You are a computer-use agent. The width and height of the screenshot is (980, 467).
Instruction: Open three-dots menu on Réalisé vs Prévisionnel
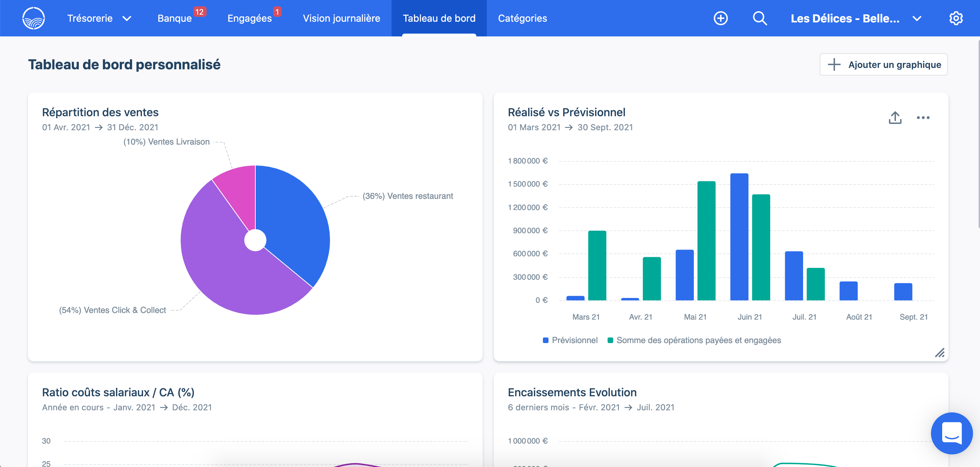[923, 118]
